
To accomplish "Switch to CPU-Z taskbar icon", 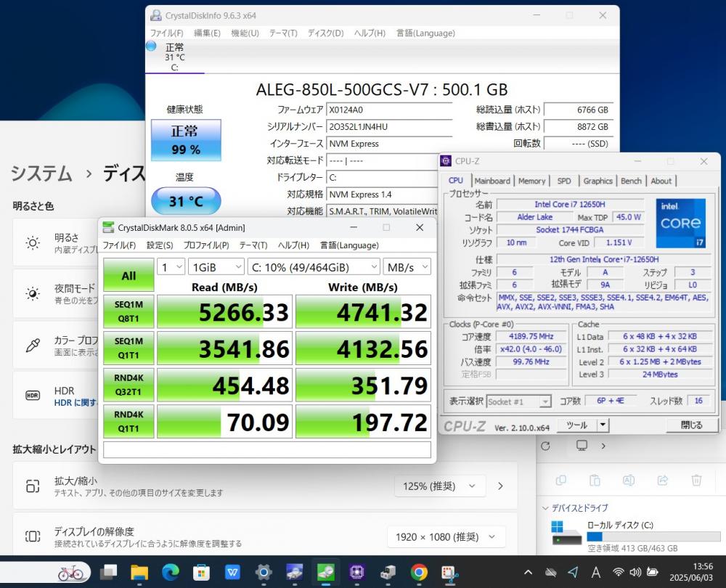I will click(356, 573).
